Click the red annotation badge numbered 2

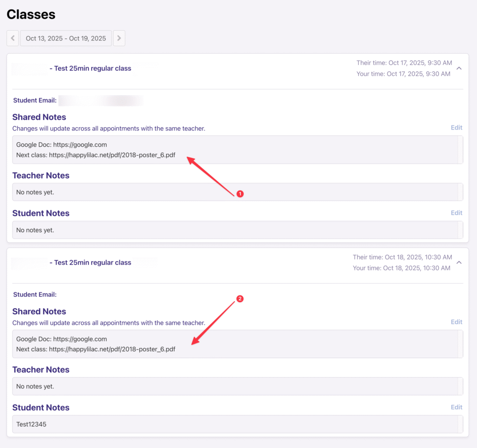tap(240, 299)
